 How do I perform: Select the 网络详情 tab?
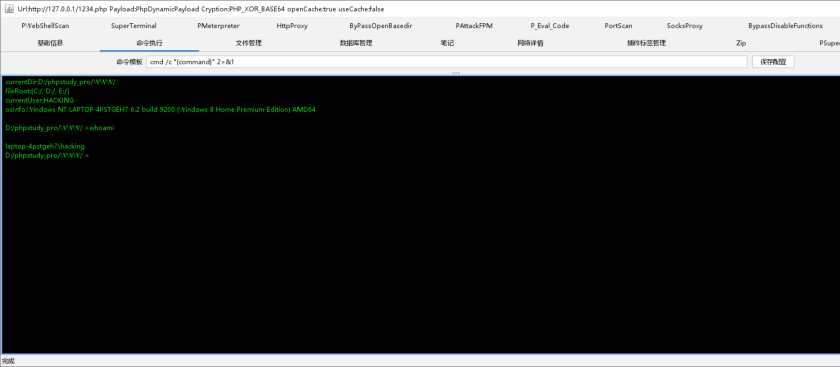530,43
